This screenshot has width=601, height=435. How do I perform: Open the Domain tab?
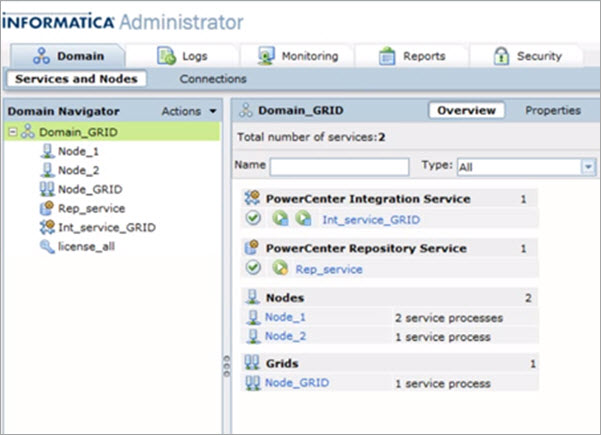point(68,56)
